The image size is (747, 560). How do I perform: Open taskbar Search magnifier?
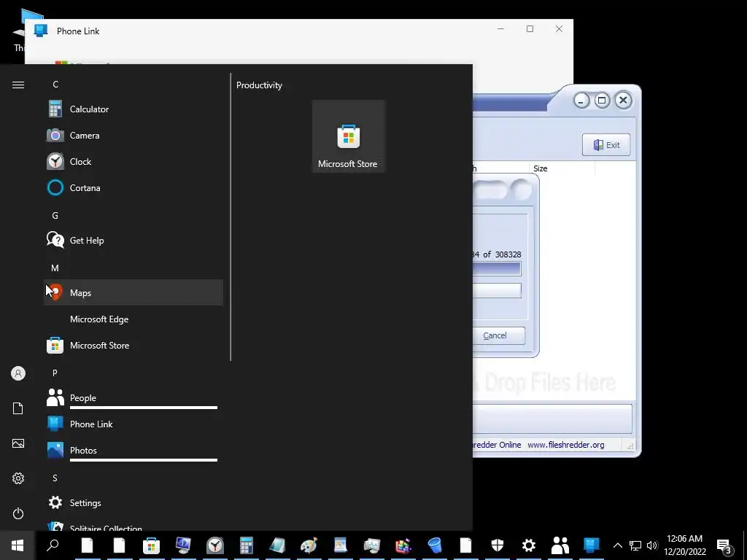[x=53, y=545]
